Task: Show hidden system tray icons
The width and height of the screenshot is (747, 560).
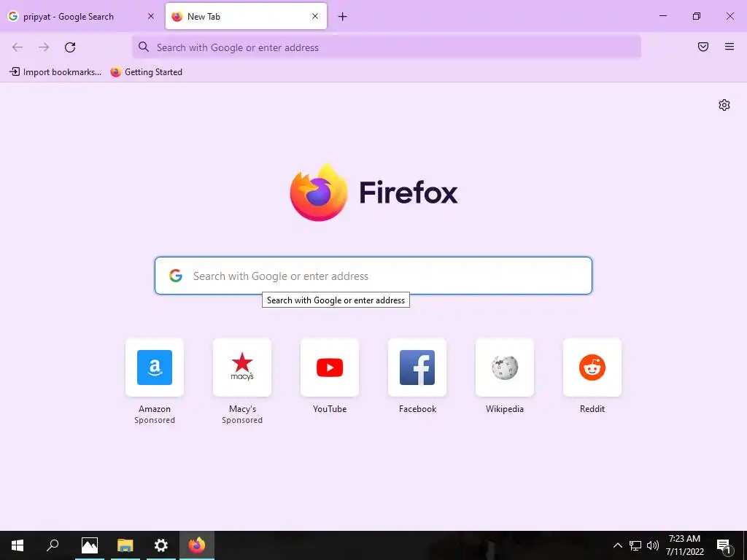Action: click(x=617, y=545)
